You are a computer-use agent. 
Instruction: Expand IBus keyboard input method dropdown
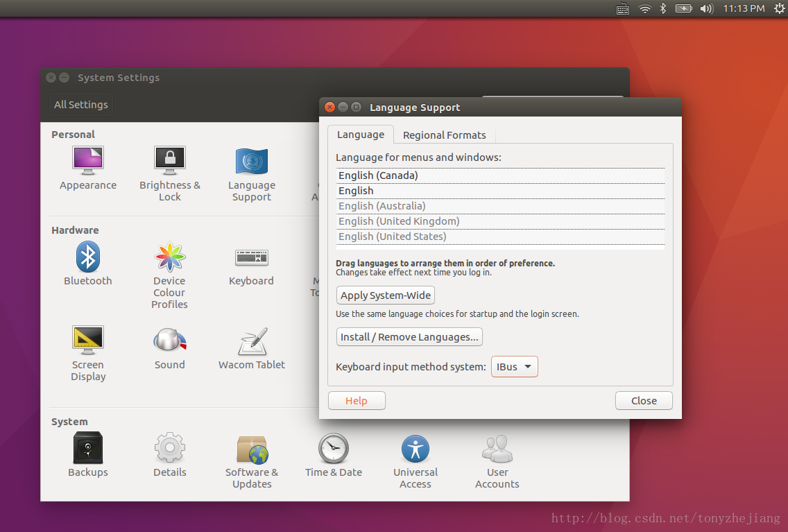click(x=514, y=367)
